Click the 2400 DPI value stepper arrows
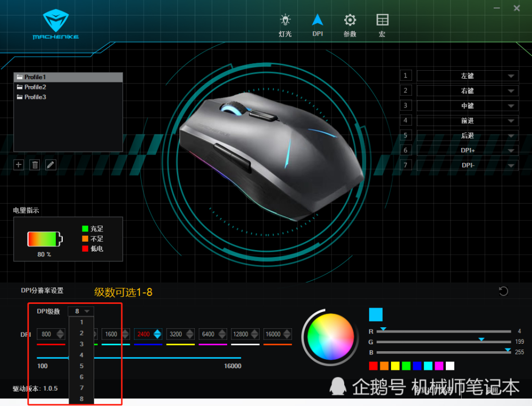 coord(157,334)
